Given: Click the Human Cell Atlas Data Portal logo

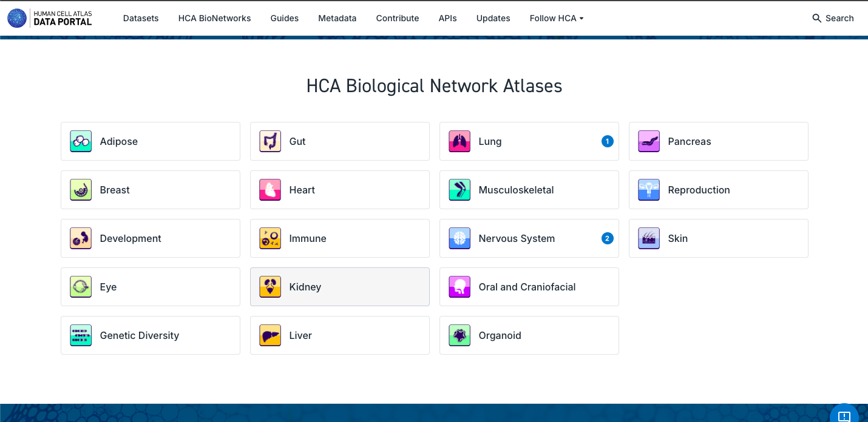Looking at the screenshot, I should (50, 18).
